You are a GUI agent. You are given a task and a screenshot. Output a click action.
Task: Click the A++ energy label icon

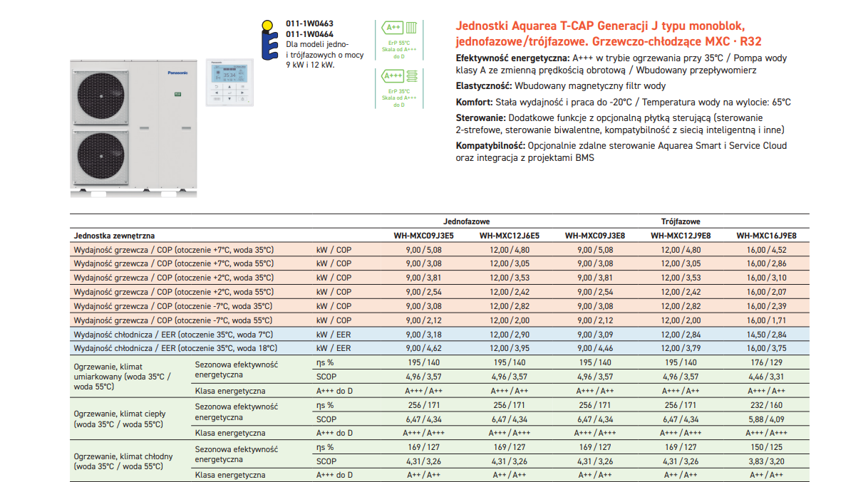click(x=392, y=28)
